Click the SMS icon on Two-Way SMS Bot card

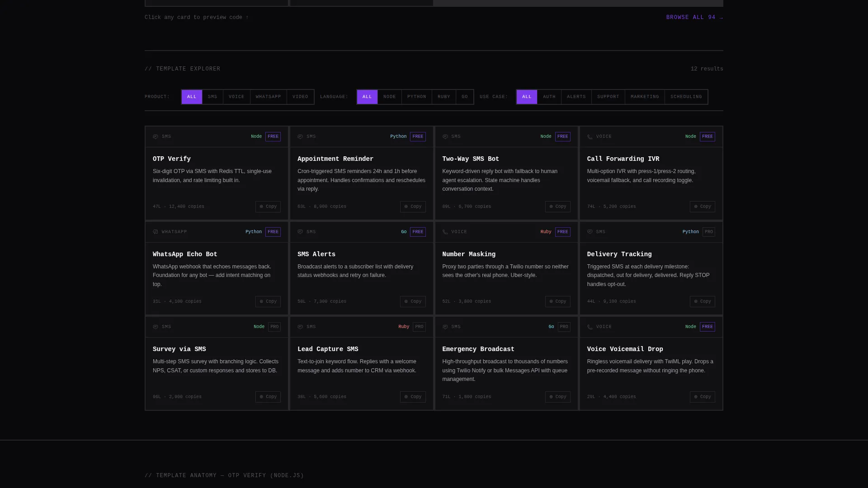[445, 137]
